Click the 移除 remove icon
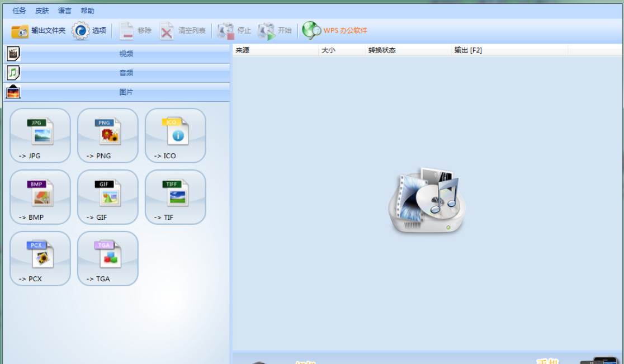This screenshot has height=364, width=624. pos(126,31)
